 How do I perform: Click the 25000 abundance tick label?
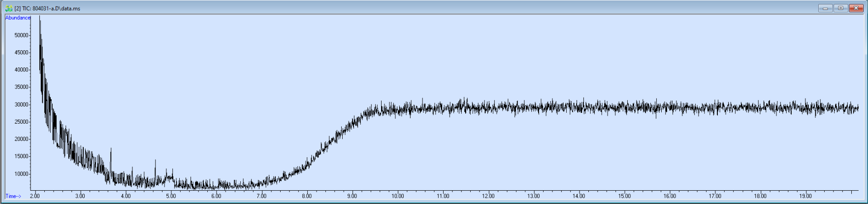coord(21,122)
